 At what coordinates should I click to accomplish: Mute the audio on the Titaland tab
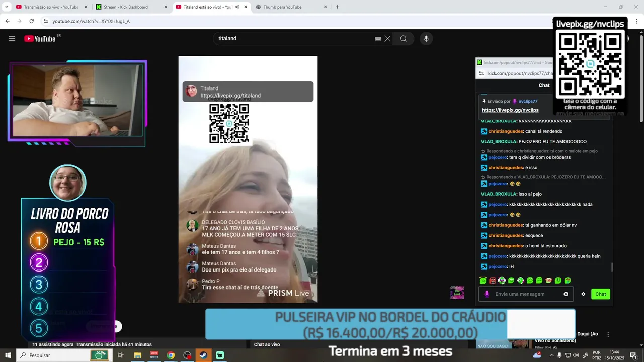(x=237, y=7)
